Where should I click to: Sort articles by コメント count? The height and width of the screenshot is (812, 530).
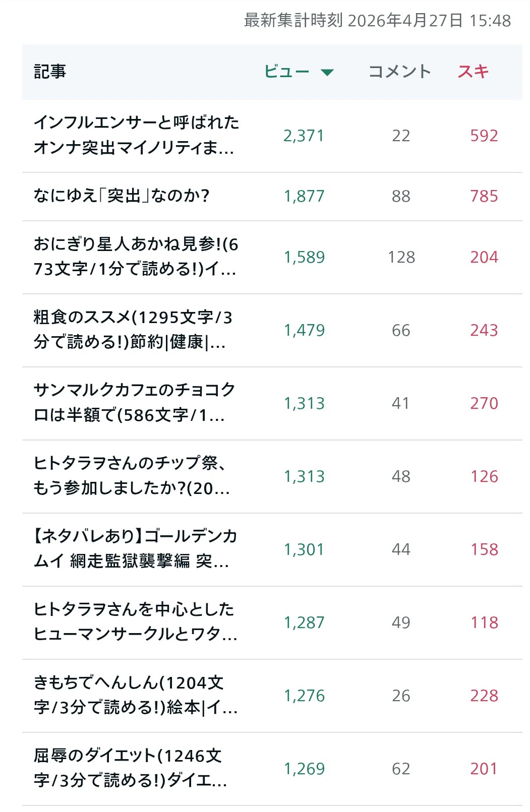coord(400,72)
